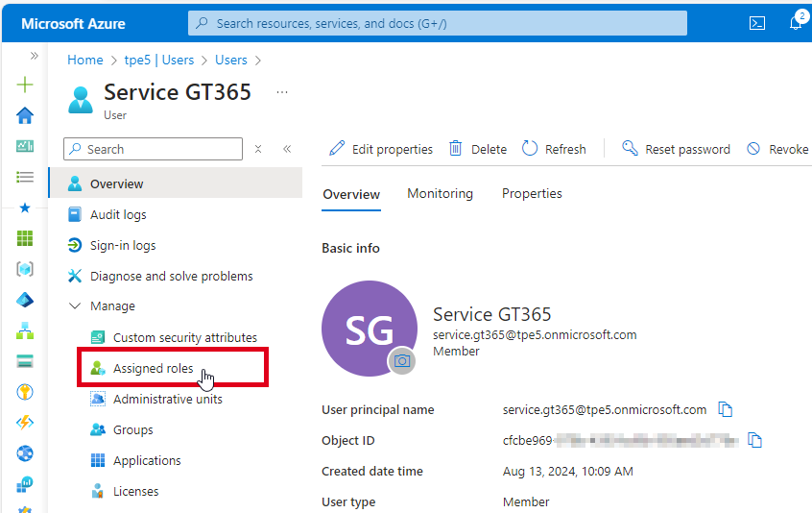812x513 pixels.
Task: Expand the left portal sidebar
Action: tap(35, 56)
